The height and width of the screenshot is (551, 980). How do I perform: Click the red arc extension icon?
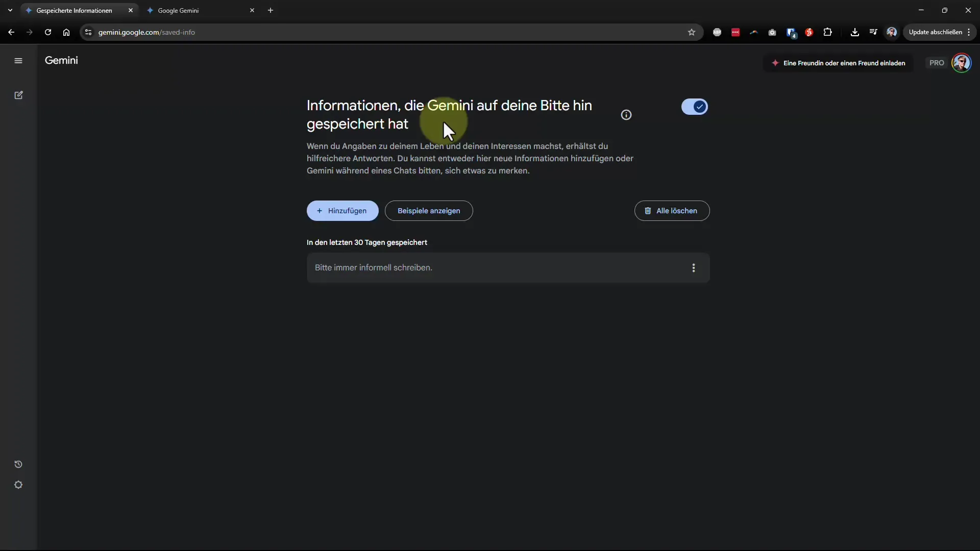[x=754, y=32]
